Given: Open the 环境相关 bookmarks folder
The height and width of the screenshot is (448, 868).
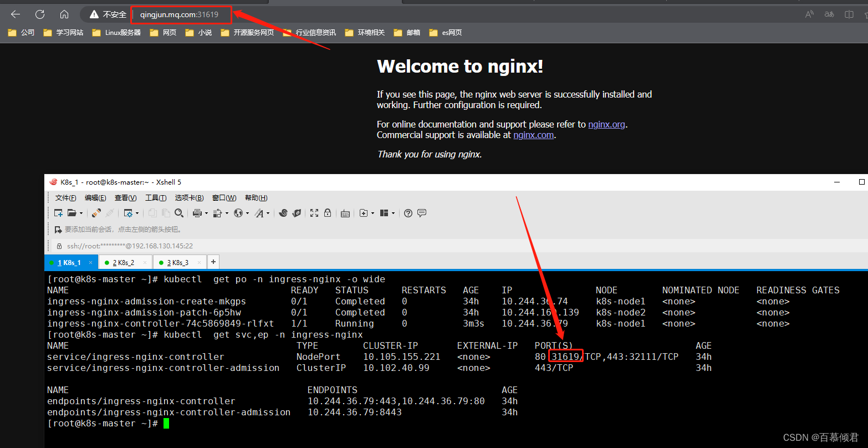Looking at the screenshot, I should click(x=365, y=33).
